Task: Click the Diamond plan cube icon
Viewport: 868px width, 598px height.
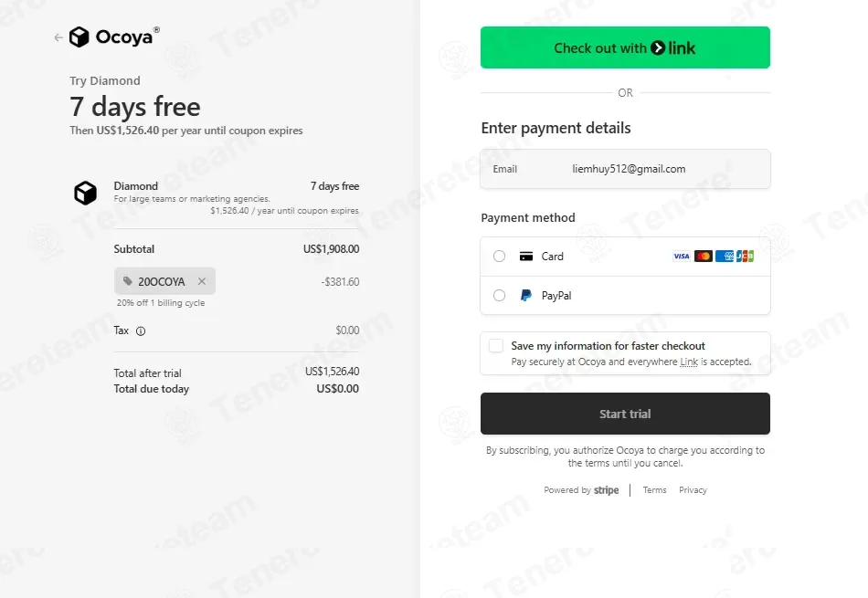Action: (x=85, y=193)
